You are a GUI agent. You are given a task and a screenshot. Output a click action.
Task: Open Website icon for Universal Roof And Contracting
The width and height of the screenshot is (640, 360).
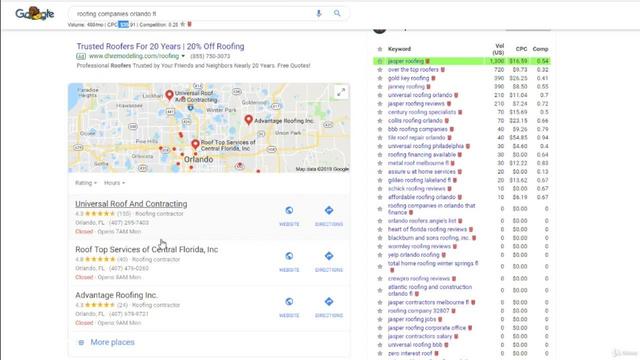[289, 211]
